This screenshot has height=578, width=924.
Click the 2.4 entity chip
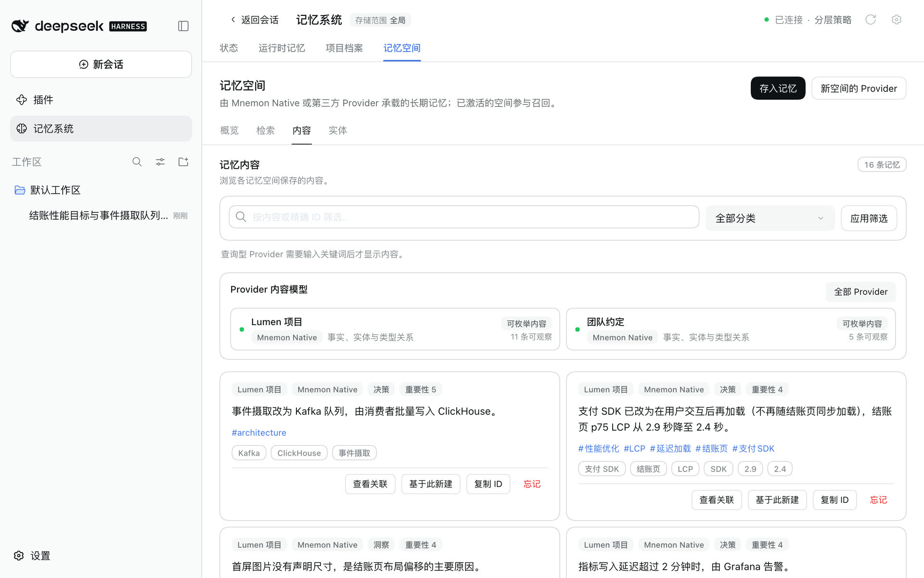(x=780, y=469)
